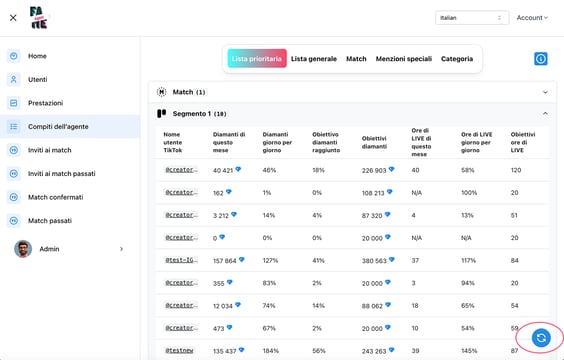Click diamond icon next to 12 034
This screenshot has width=564, height=360.
238,305
